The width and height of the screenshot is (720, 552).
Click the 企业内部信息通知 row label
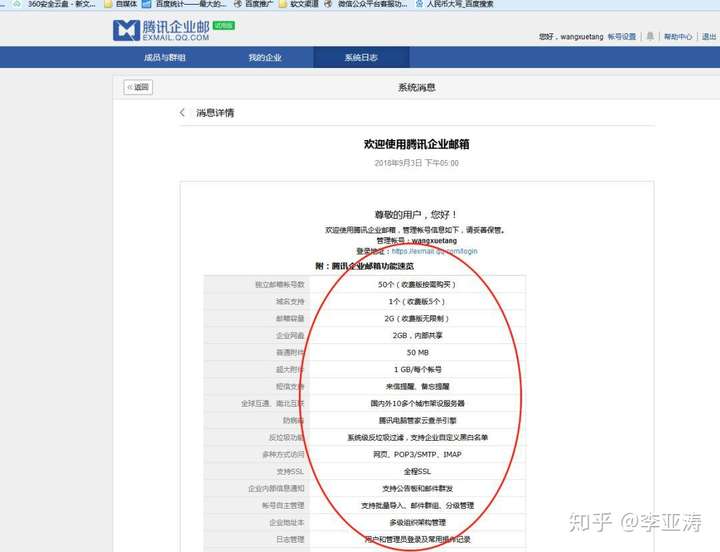(276, 489)
